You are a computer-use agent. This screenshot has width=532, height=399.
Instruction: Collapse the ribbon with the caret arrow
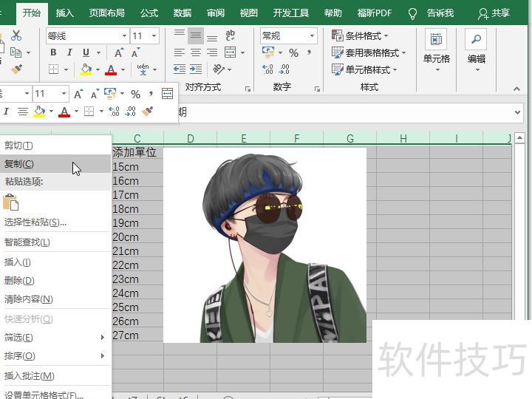click(x=516, y=89)
